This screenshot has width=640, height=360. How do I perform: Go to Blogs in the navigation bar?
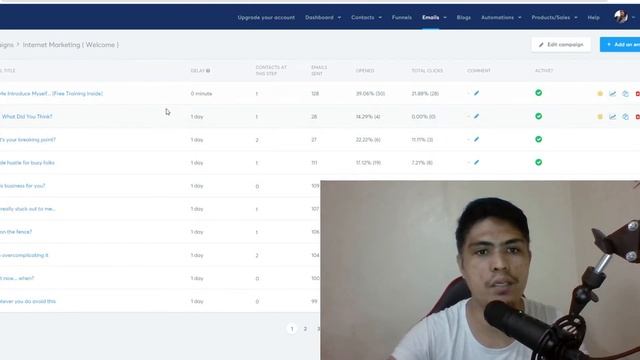[464, 18]
